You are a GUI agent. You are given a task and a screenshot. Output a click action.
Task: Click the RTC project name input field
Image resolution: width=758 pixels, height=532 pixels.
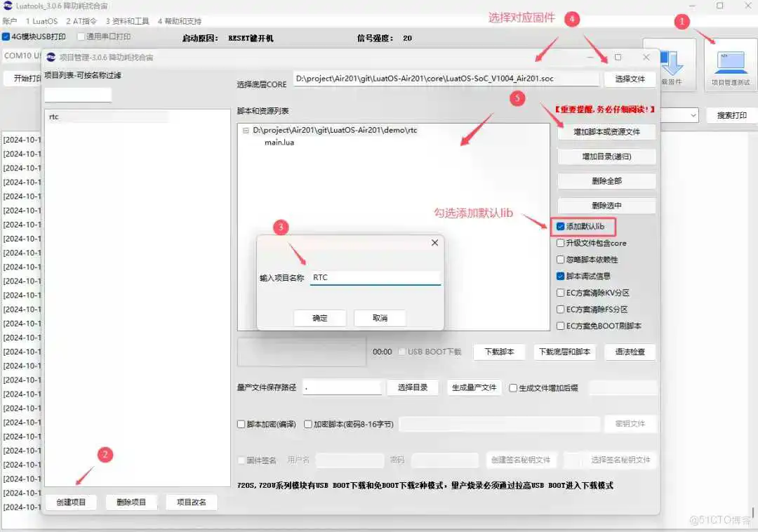point(375,277)
